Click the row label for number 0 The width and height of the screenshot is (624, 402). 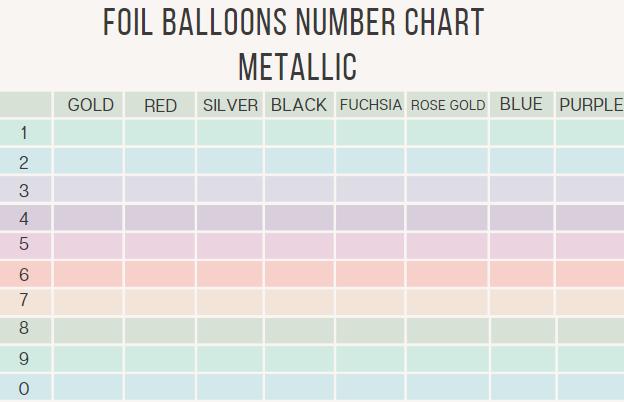click(x=24, y=388)
